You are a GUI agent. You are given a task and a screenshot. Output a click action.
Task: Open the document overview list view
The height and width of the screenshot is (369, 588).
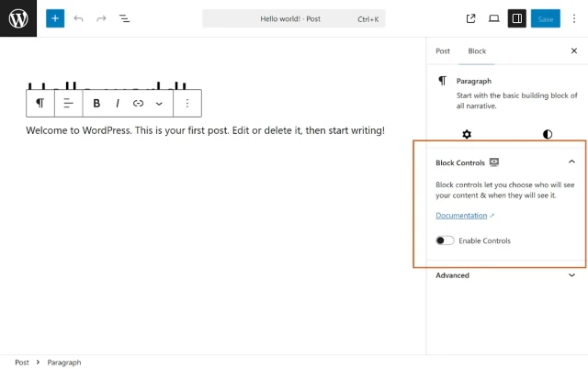(124, 18)
